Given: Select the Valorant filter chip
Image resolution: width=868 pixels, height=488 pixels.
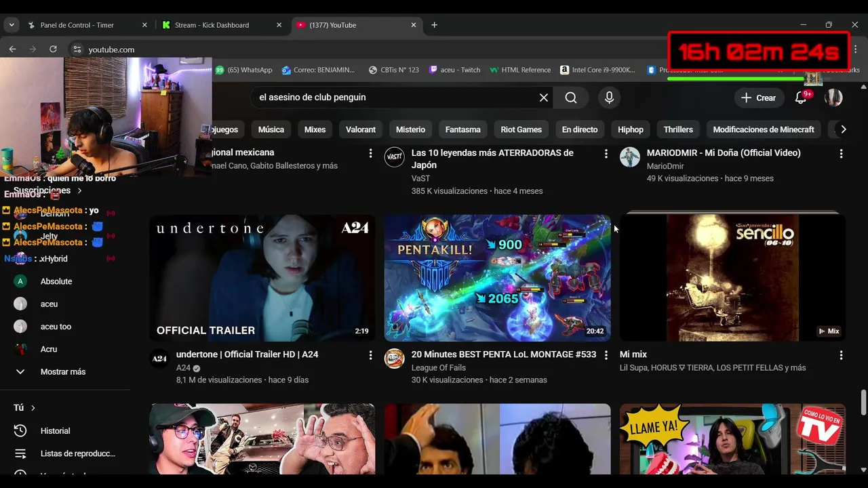Looking at the screenshot, I should click(361, 129).
